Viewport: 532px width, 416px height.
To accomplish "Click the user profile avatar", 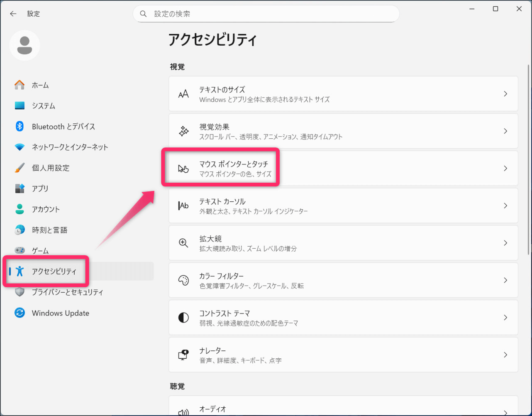I will 24,45.
